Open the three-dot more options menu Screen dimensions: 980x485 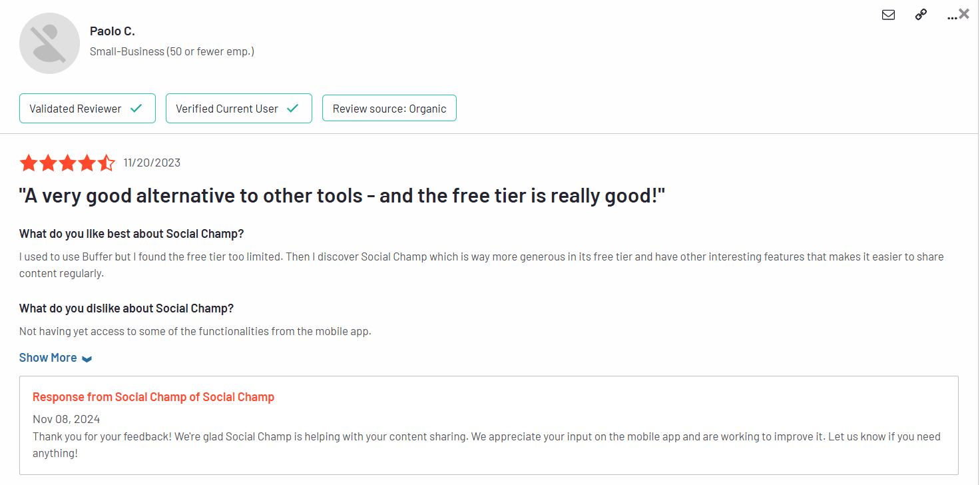point(951,17)
